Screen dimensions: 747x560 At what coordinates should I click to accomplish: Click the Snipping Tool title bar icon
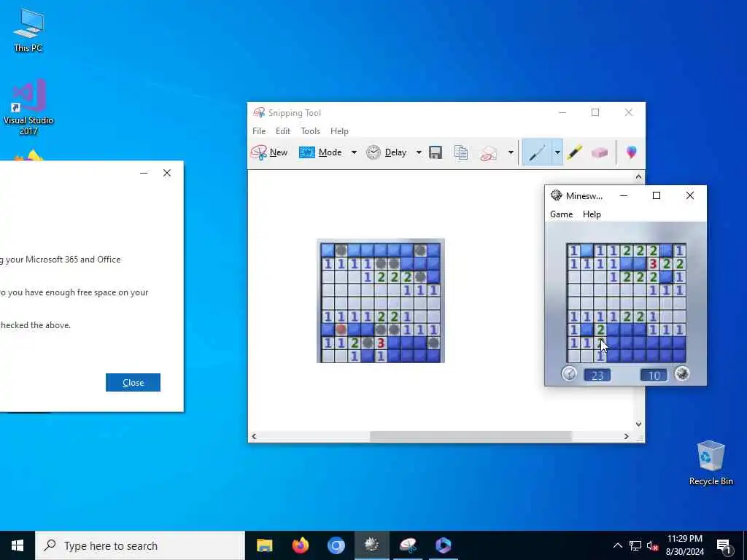coord(259,112)
